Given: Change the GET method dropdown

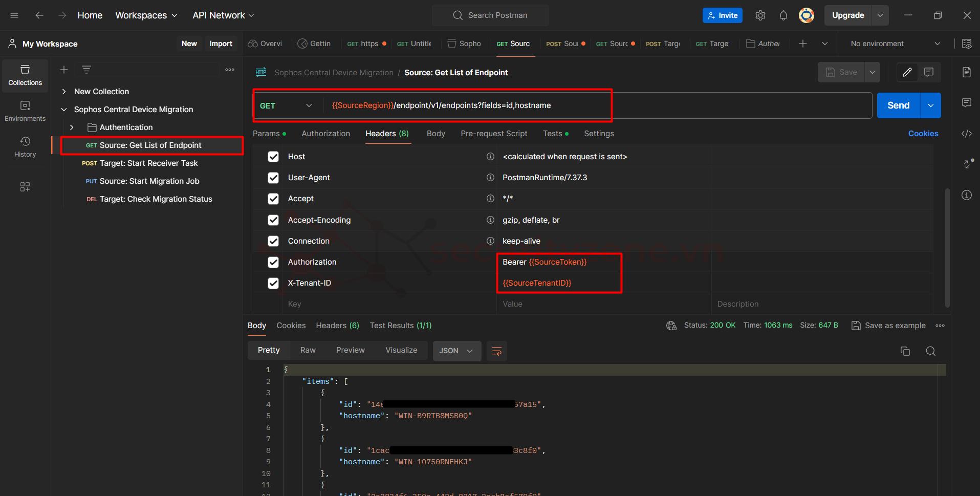Looking at the screenshot, I should [286, 105].
